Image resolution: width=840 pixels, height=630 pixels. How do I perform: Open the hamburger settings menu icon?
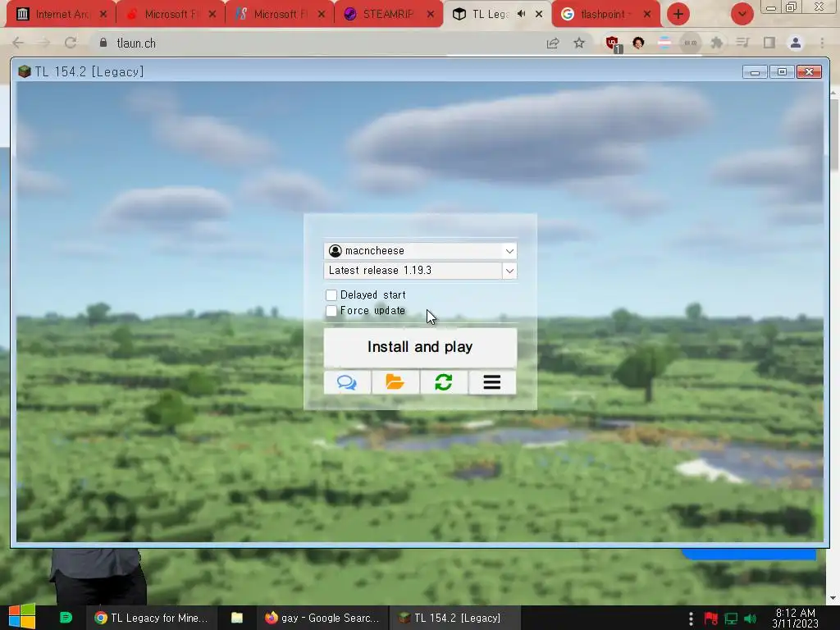(492, 382)
